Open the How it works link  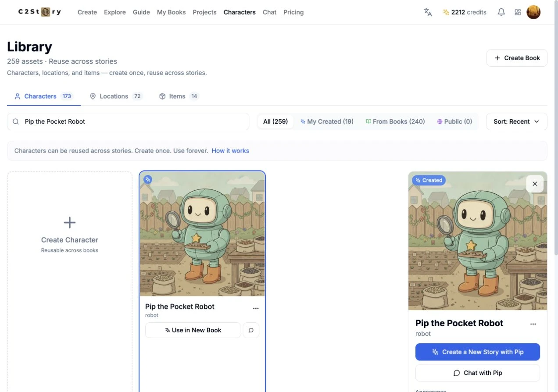[230, 150]
